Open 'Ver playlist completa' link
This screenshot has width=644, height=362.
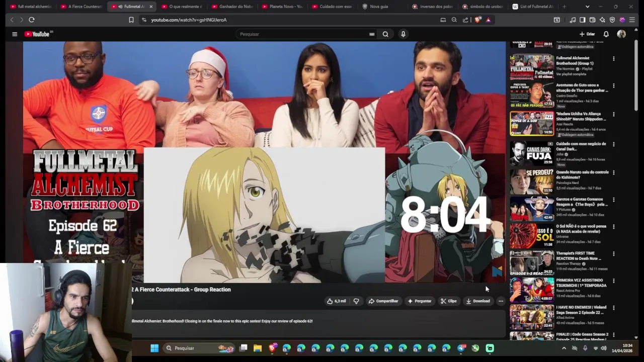[571, 74]
